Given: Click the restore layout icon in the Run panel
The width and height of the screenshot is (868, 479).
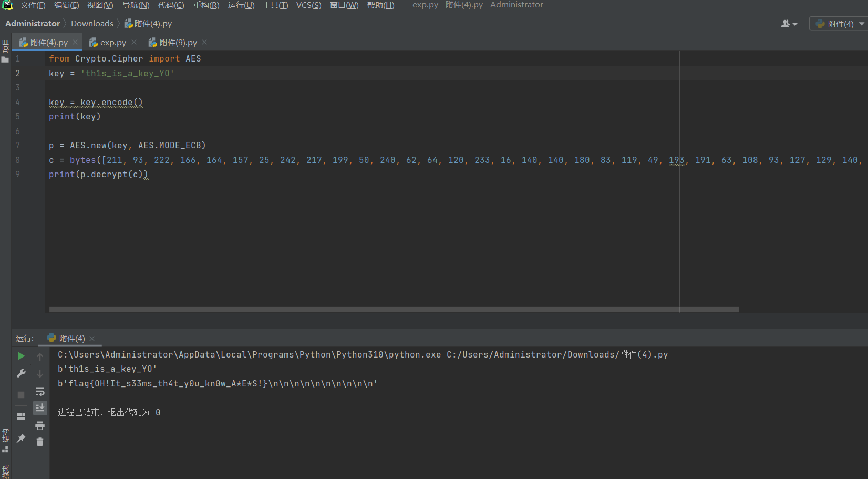Looking at the screenshot, I should 21,416.
